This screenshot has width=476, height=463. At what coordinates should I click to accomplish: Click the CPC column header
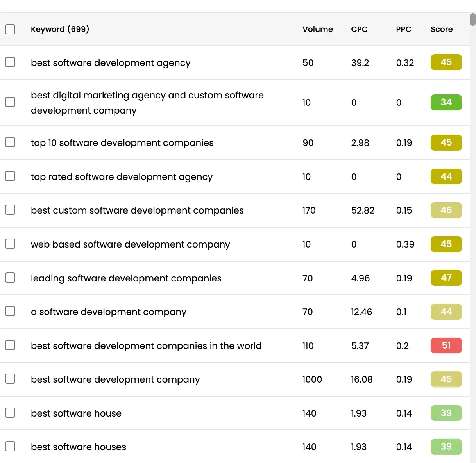359,29
